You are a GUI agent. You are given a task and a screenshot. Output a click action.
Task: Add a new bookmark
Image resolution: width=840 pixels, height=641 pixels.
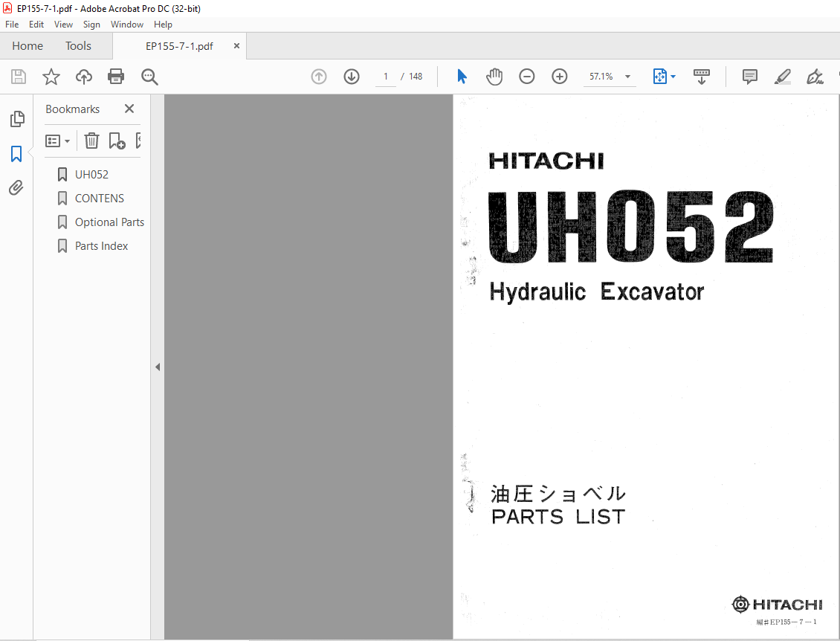click(x=117, y=141)
